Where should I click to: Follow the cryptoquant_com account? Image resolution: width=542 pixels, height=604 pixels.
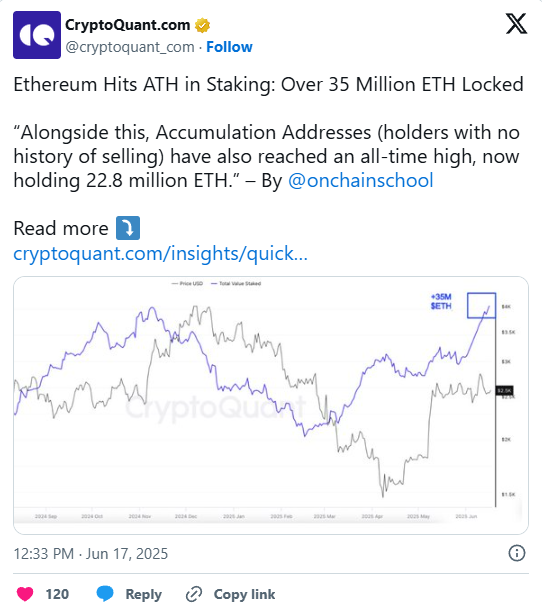[x=229, y=47]
